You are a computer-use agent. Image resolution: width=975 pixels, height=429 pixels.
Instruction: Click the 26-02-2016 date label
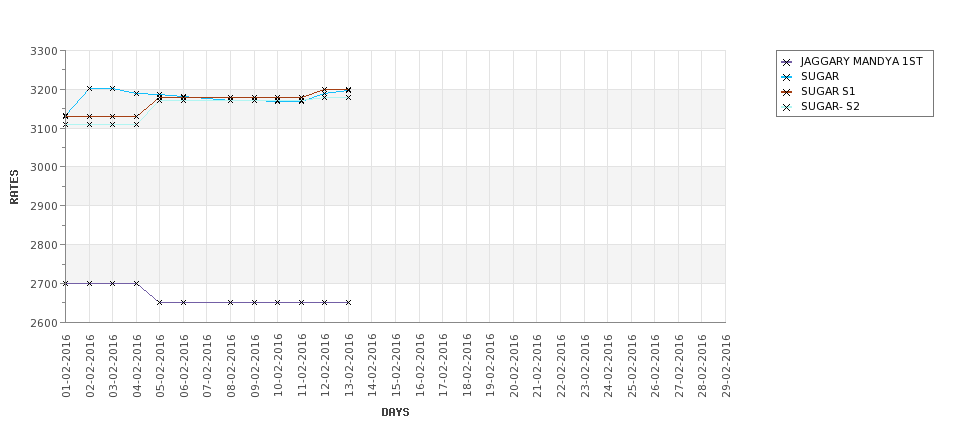655,366
